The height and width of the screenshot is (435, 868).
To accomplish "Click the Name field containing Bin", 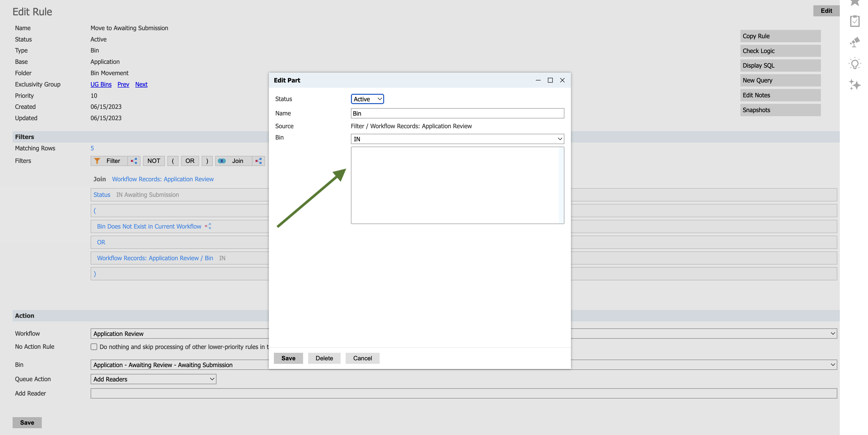I will click(x=457, y=113).
